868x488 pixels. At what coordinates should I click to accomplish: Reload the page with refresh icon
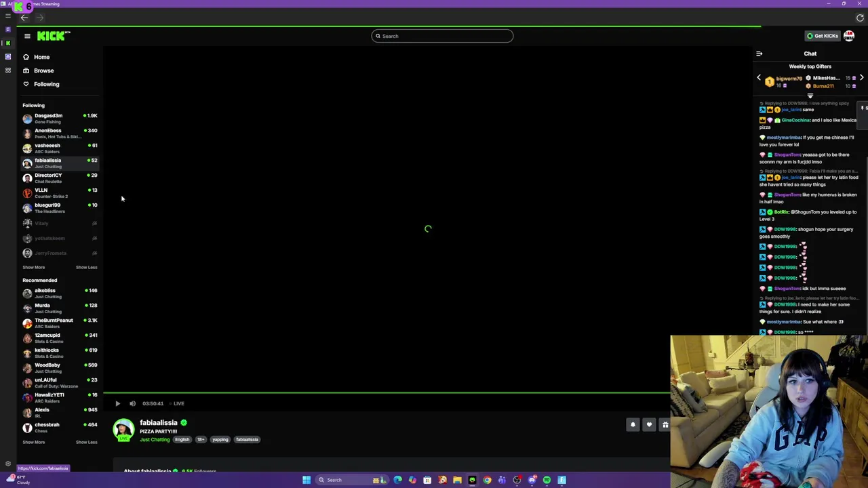pos(860,18)
